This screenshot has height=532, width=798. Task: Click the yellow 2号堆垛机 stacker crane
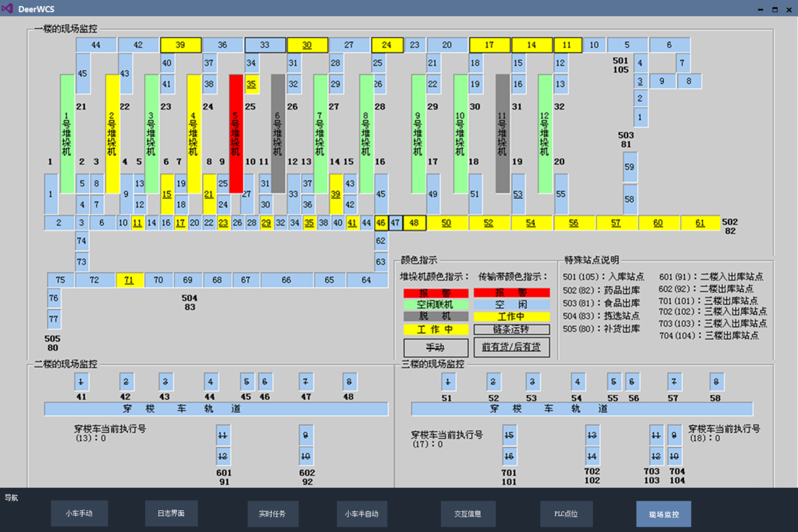pos(112,133)
